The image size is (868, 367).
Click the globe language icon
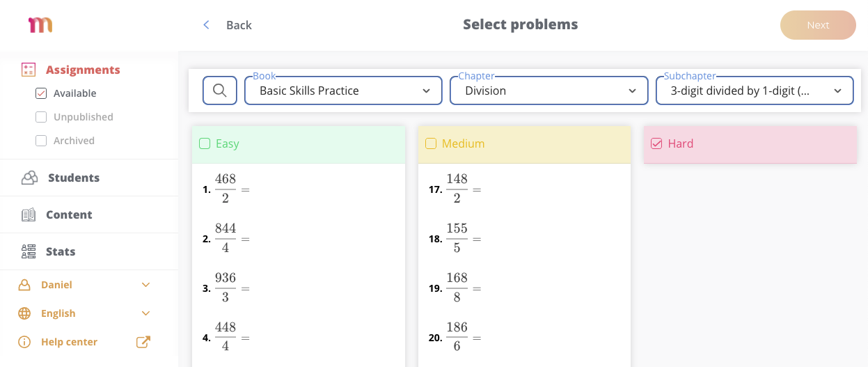pyautogui.click(x=24, y=313)
